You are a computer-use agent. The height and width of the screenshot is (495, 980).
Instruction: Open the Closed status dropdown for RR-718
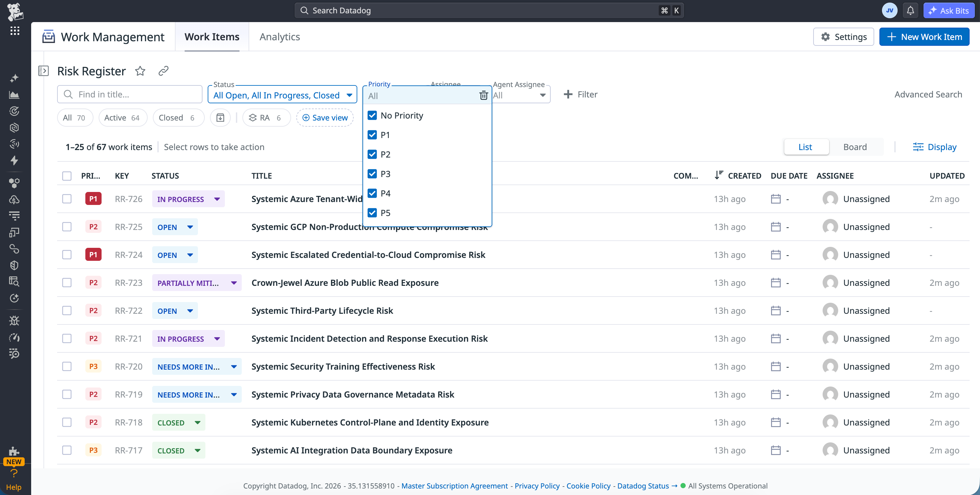(179, 422)
